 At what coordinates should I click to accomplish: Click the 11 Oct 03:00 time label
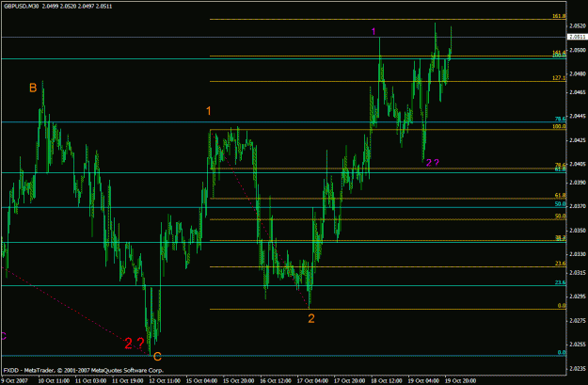click(90, 380)
